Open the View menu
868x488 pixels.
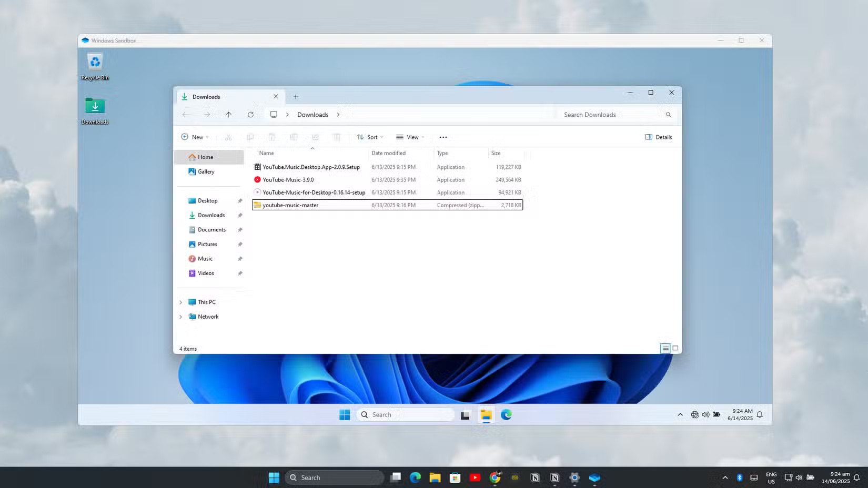tap(410, 137)
